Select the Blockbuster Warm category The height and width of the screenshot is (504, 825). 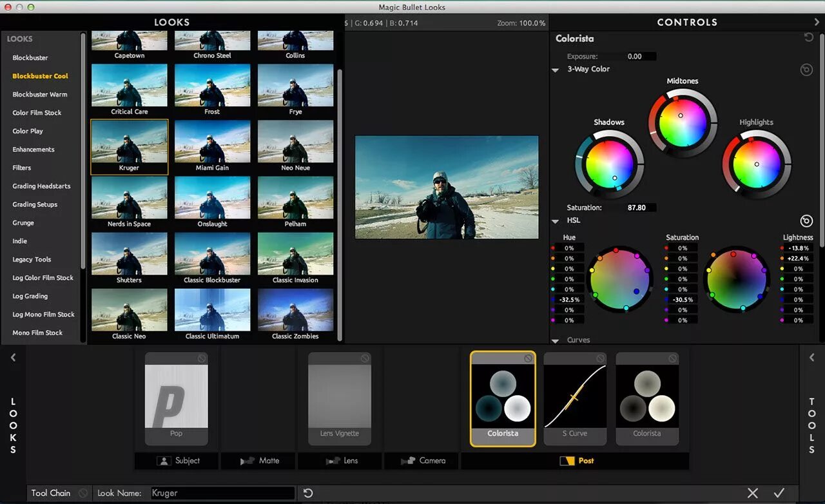(x=40, y=95)
